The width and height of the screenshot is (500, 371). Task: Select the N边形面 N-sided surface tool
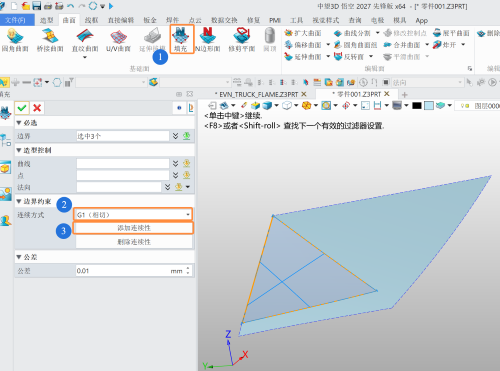click(x=208, y=40)
